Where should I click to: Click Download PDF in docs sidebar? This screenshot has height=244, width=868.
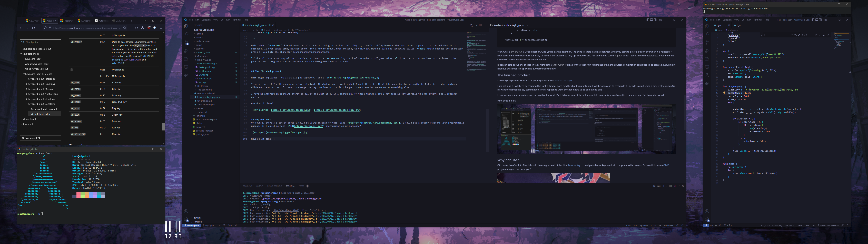tap(31, 138)
